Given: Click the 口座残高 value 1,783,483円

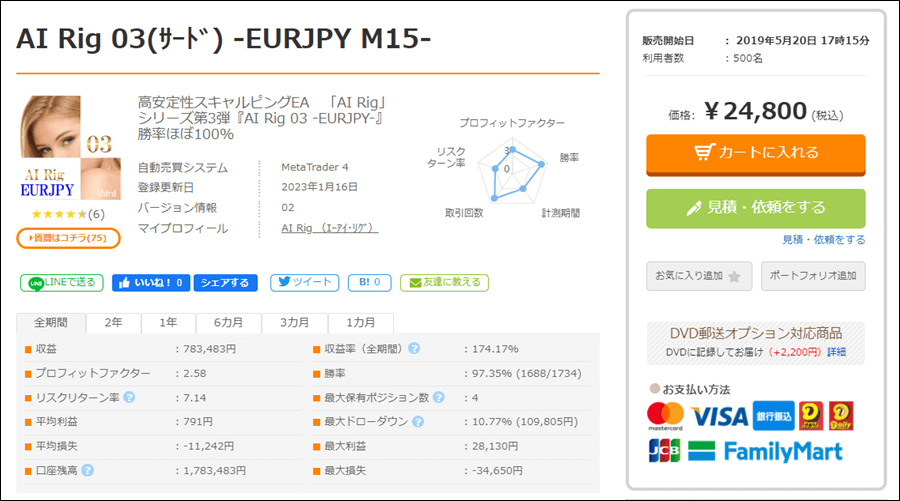Looking at the screenshot, I should pyautogui.click(x=215, y=471).
